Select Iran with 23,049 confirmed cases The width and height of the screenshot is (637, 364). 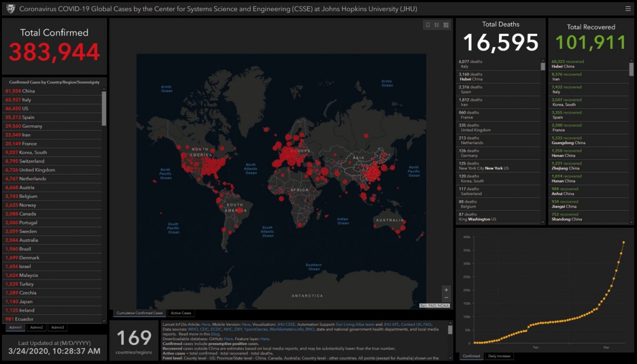[x=51, y=135]
